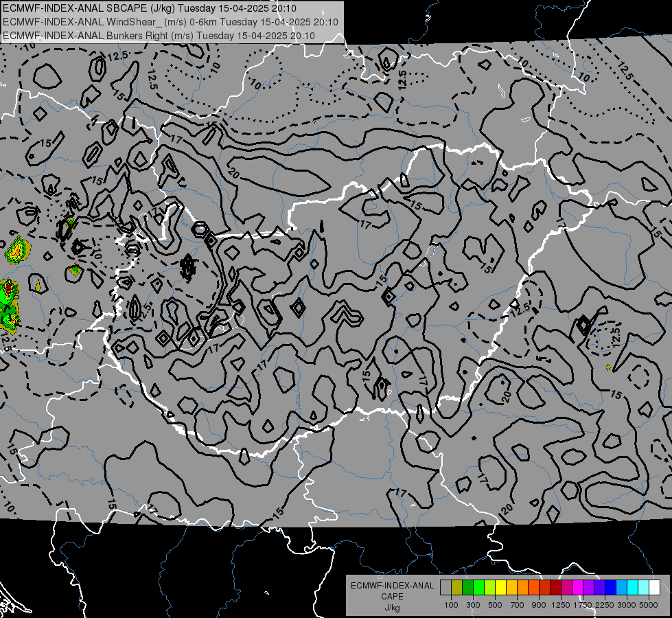Select the cyan swatch after 3000

pos(633,587)
